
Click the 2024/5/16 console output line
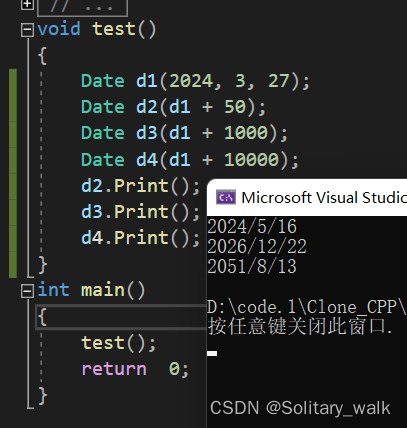pos(252,227)
